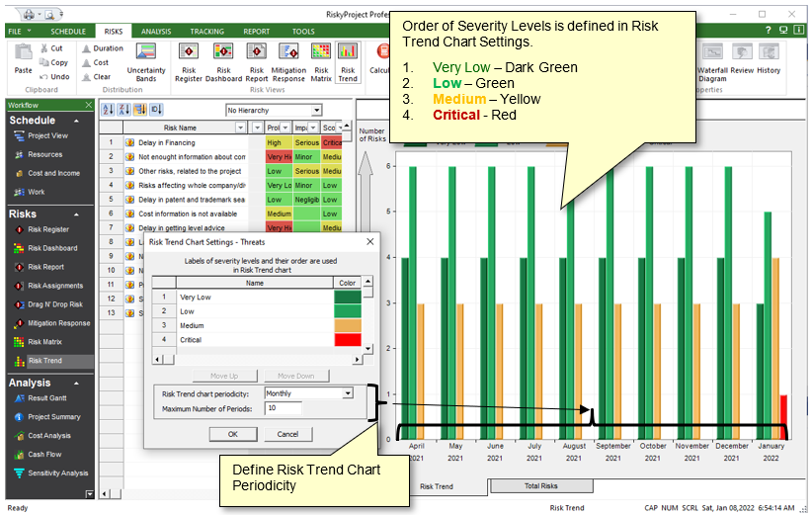Open the Mitigation Response ribbon view
Viewport: 812px width, 515px height.
pos(288,62)
